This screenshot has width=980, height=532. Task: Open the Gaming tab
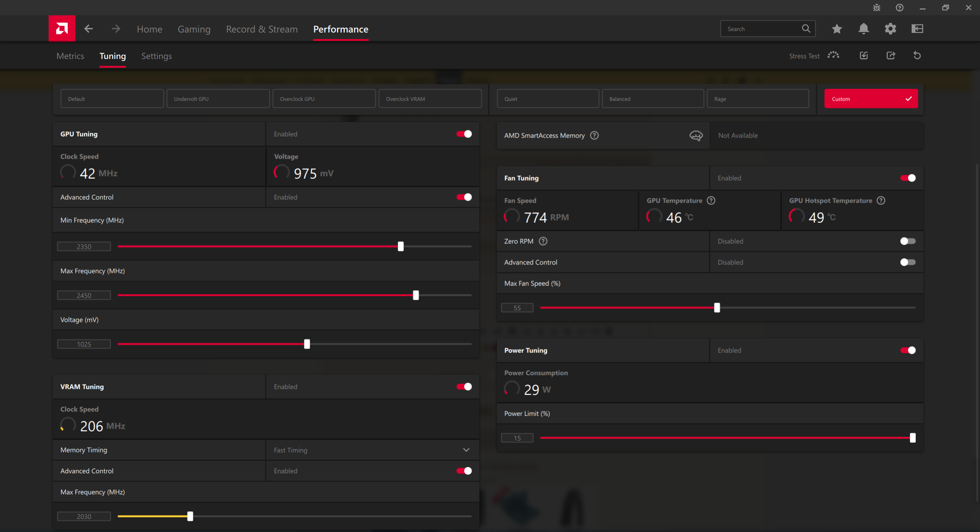(194, 29)
